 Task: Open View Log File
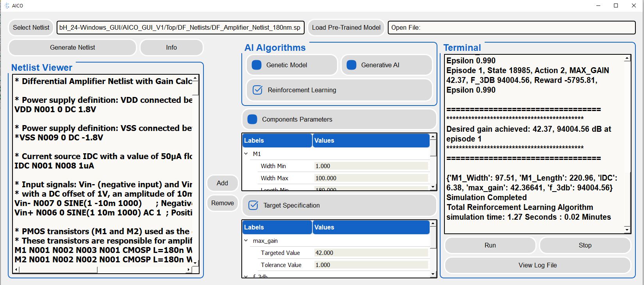coord(537,265)
